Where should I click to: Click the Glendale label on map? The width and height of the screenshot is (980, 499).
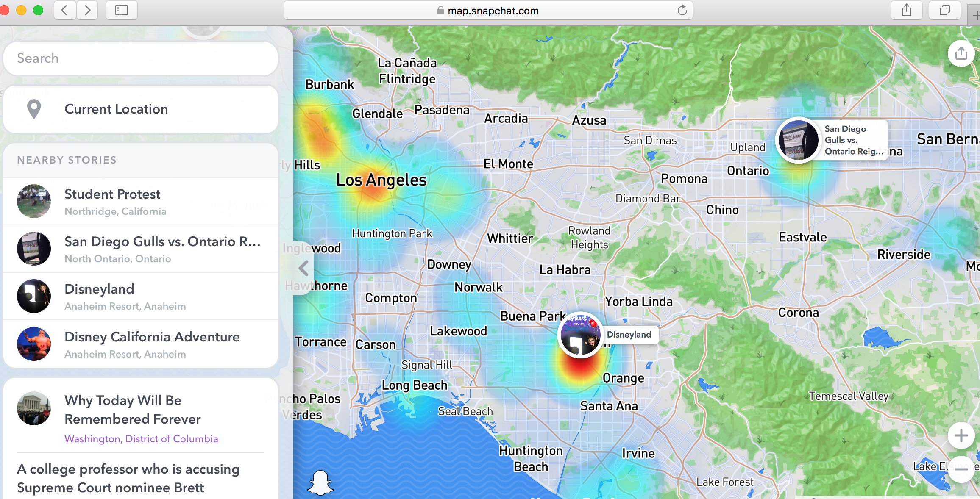[x=377, y=114]
